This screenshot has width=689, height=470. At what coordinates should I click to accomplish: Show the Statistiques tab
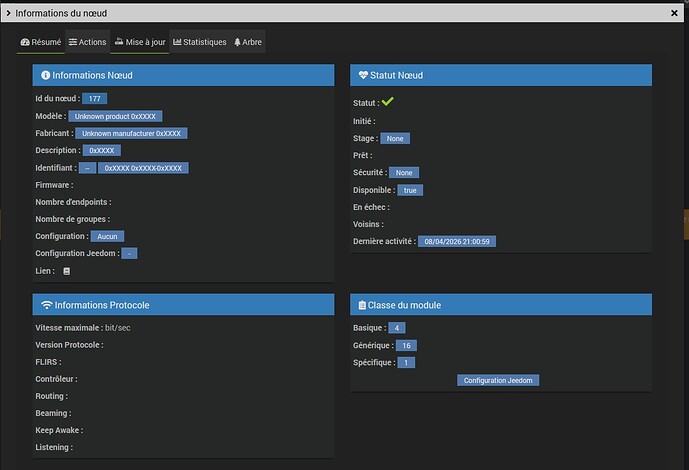[199, 42]
